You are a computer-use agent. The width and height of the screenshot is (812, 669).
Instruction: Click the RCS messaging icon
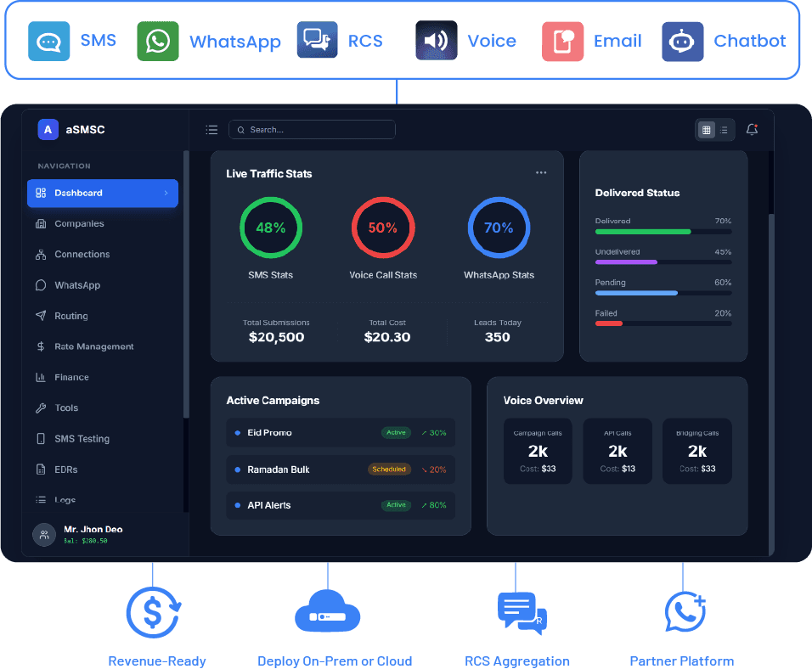[318, 40]
